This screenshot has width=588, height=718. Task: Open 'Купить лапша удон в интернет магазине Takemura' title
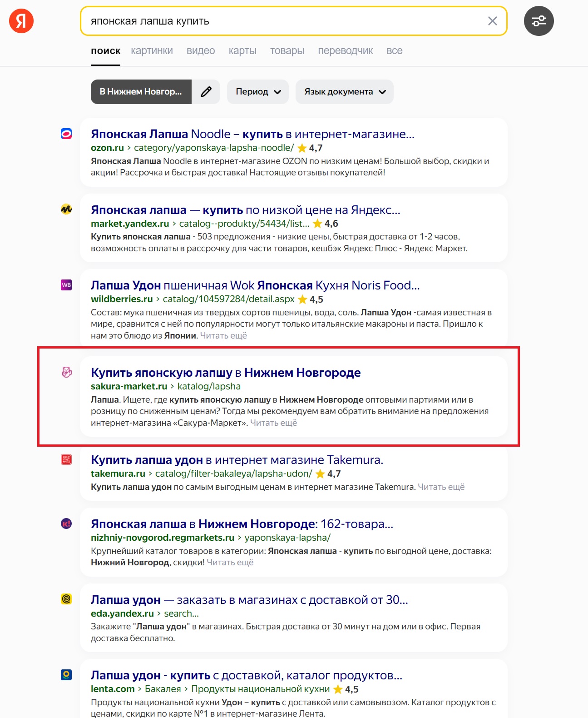coord(237,460)
